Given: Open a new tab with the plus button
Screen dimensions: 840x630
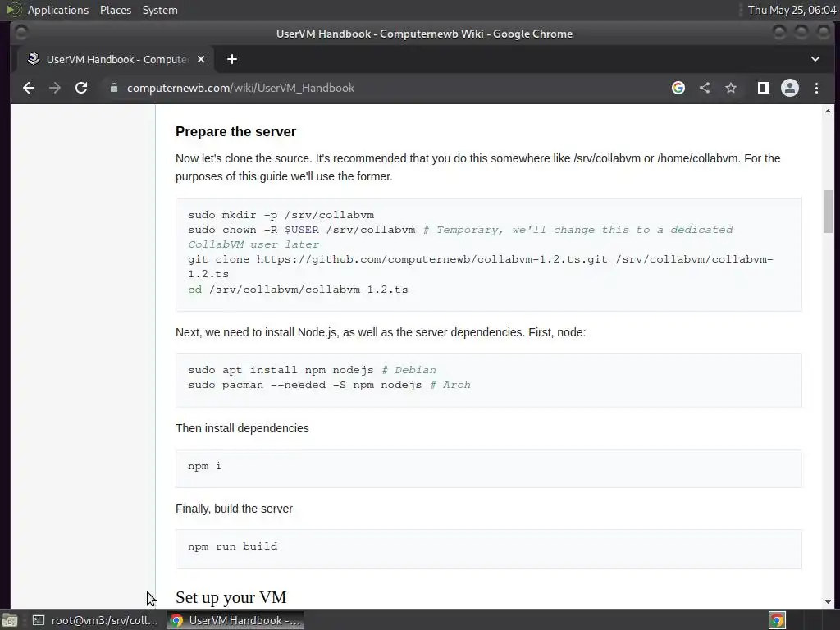Looking at the screenshot, I should pyautogui.click(x=232, y=59).
